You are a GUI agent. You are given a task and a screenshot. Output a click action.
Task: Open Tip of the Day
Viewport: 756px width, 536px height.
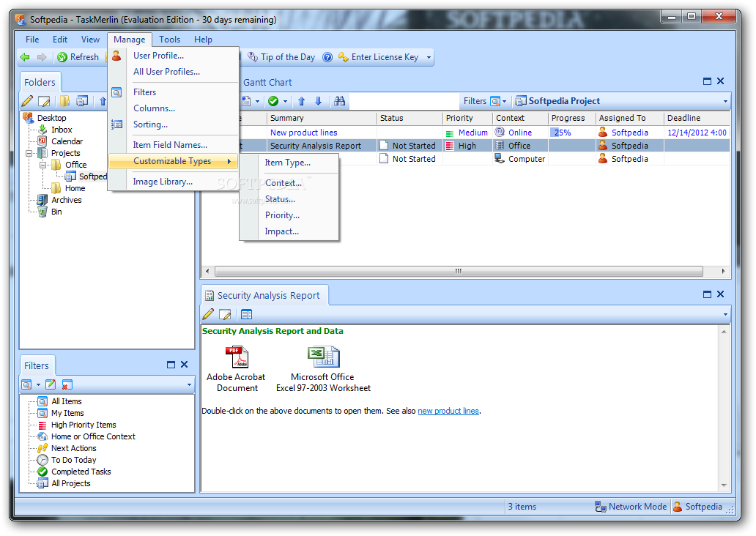281,57
